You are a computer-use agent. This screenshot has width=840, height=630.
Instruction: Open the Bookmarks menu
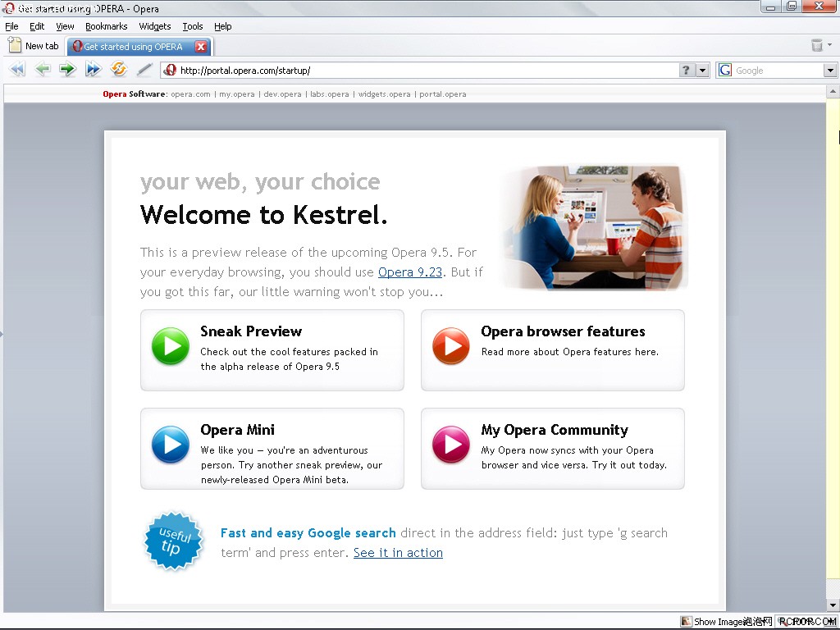(106, 26)
